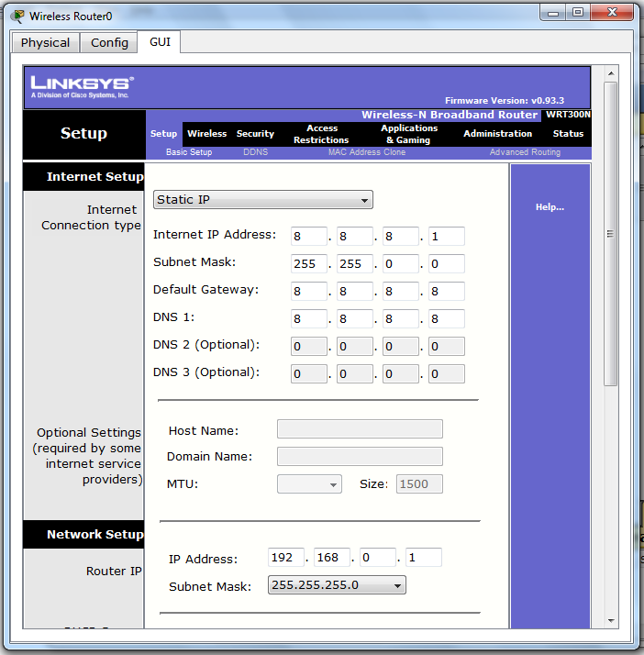Expand the Router IP Subnet Mask dropdown

[337, 585]
